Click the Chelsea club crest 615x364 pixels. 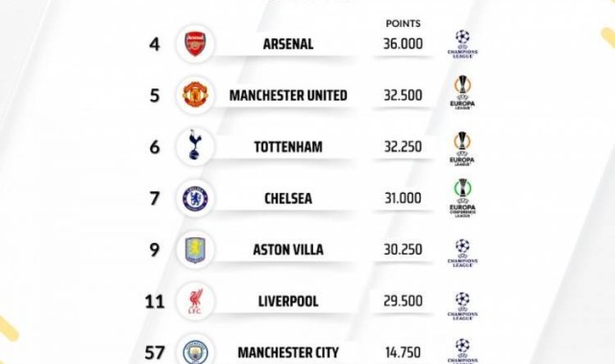[195, 198]
